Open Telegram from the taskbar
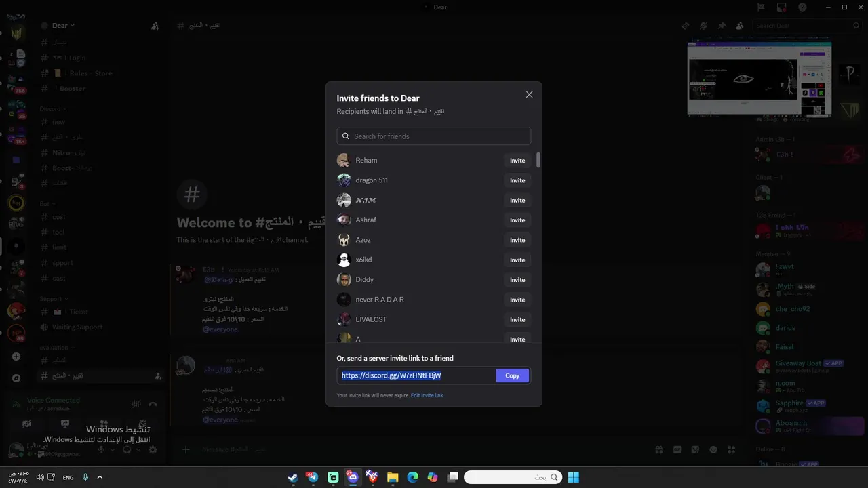Image resolution: width=868 pixels, height=488 pixels. tap(313, 478)
